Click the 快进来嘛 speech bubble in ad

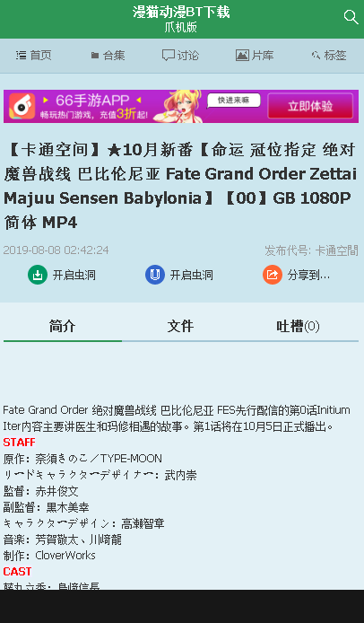(233, 101)
